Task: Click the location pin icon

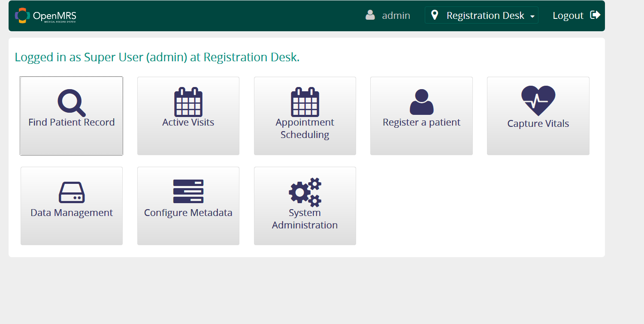Action: (x=435, y=15)
